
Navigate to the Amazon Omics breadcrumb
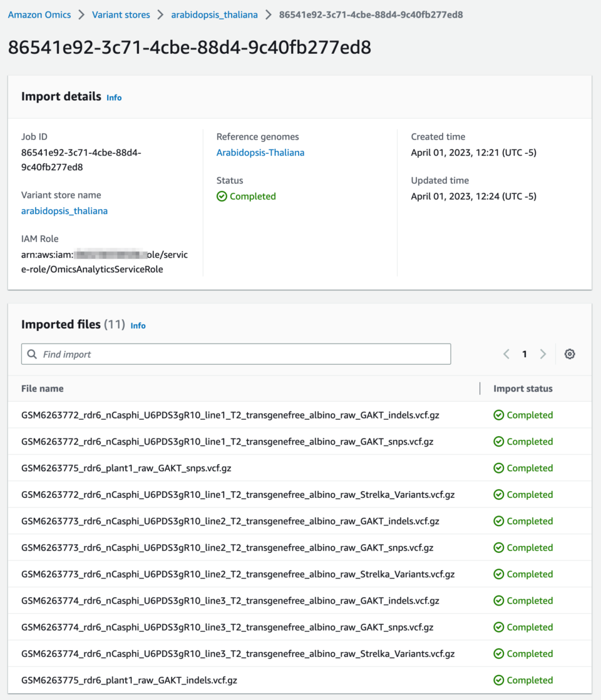pyautogui.click(x=39, y=14)
